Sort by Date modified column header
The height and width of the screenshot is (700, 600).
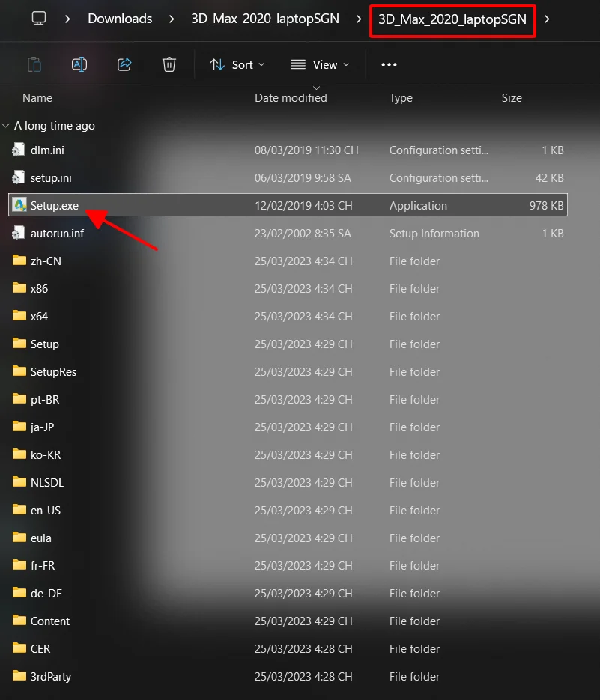(291, 98)
